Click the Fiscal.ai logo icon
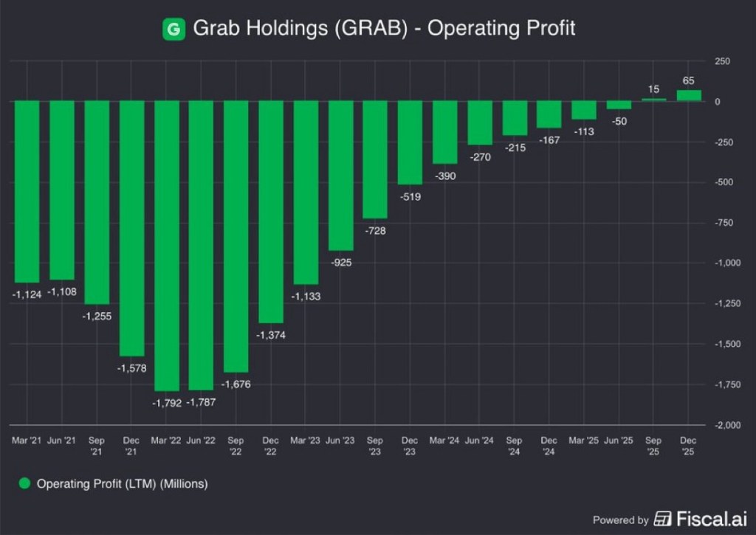 [664, 518]
